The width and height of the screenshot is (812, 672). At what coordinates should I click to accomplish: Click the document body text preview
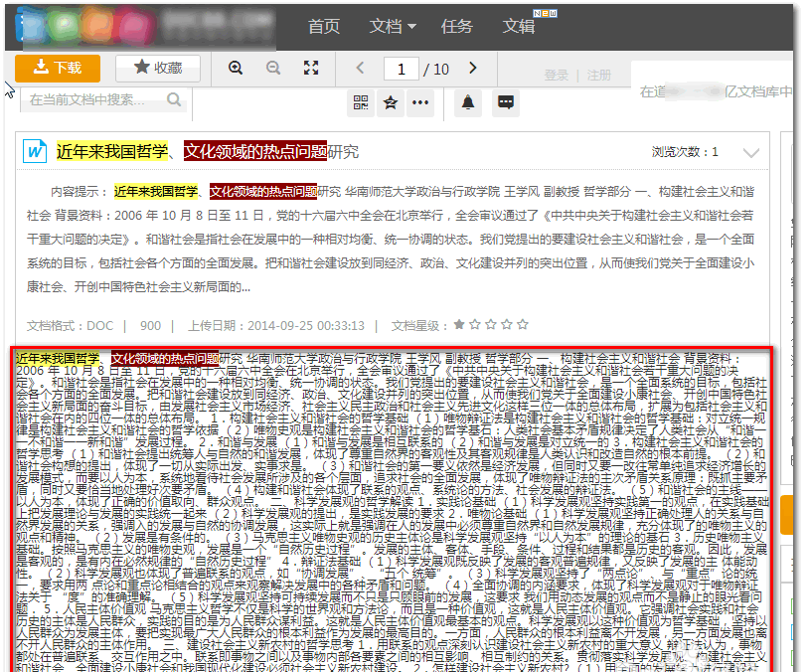pos(392,509)
